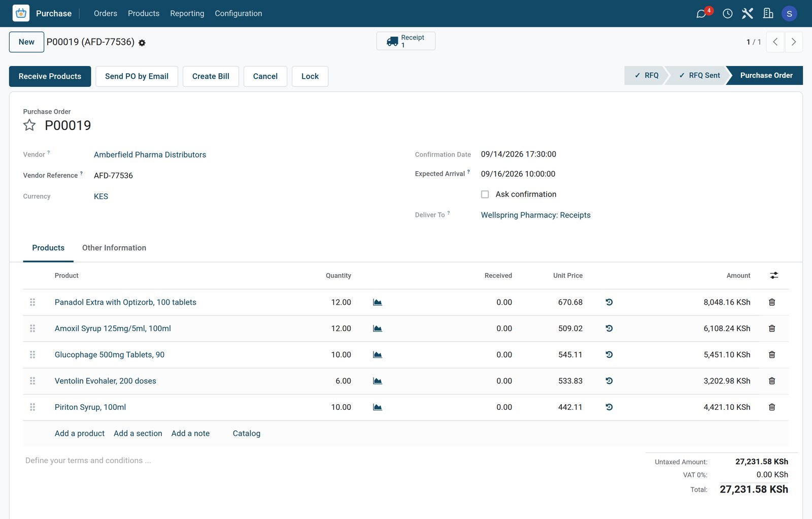Viewport: 812px width, 519px height.
Task: Edit Ventolin Evohaler quantity 6.00
Action: click(344, 381)
